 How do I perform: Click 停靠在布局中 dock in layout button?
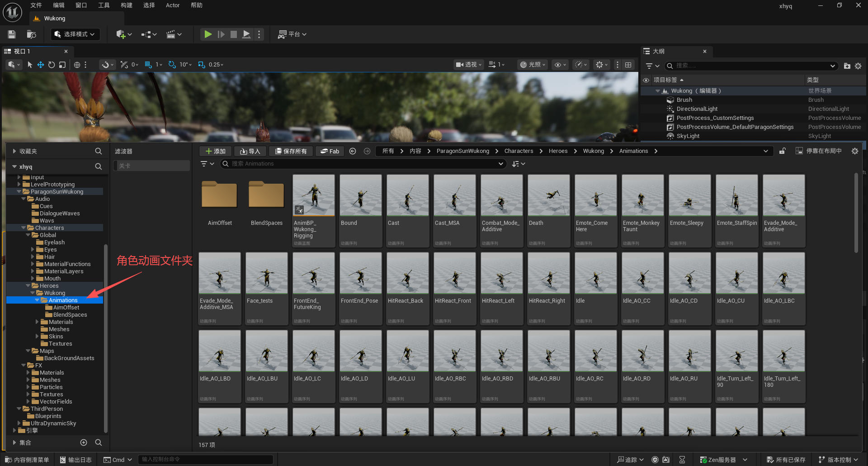pyautogui.click(x=819, y=151)
